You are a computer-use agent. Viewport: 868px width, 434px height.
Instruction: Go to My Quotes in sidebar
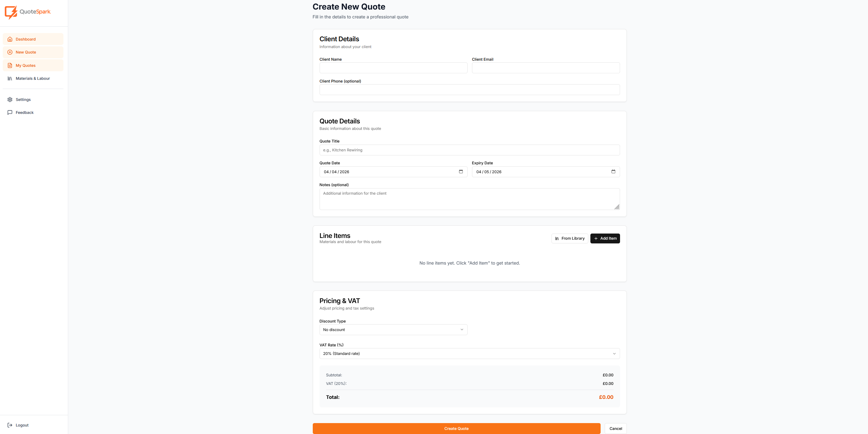click(x=33, y=65)
